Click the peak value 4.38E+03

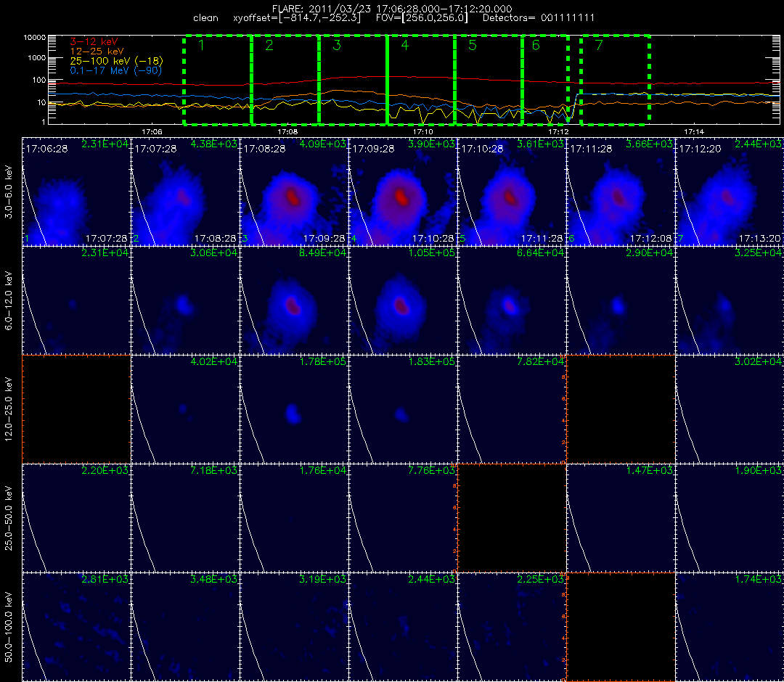[215, 144]
